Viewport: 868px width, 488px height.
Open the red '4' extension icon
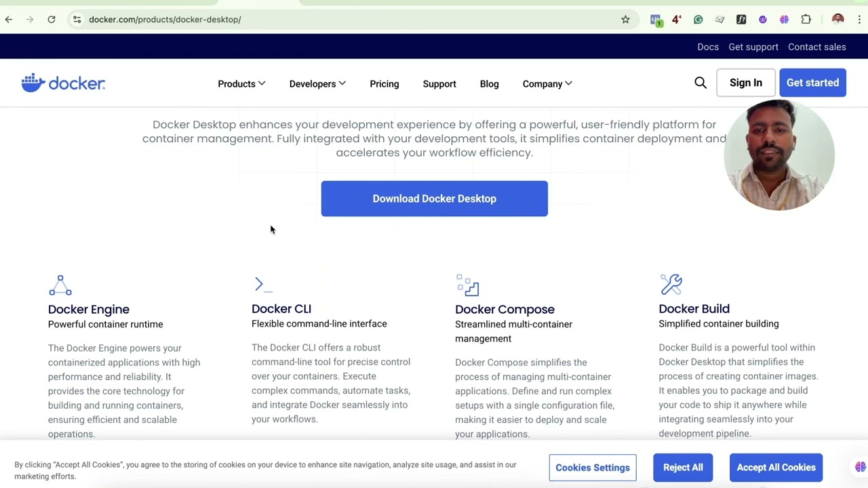pos(677,20)
